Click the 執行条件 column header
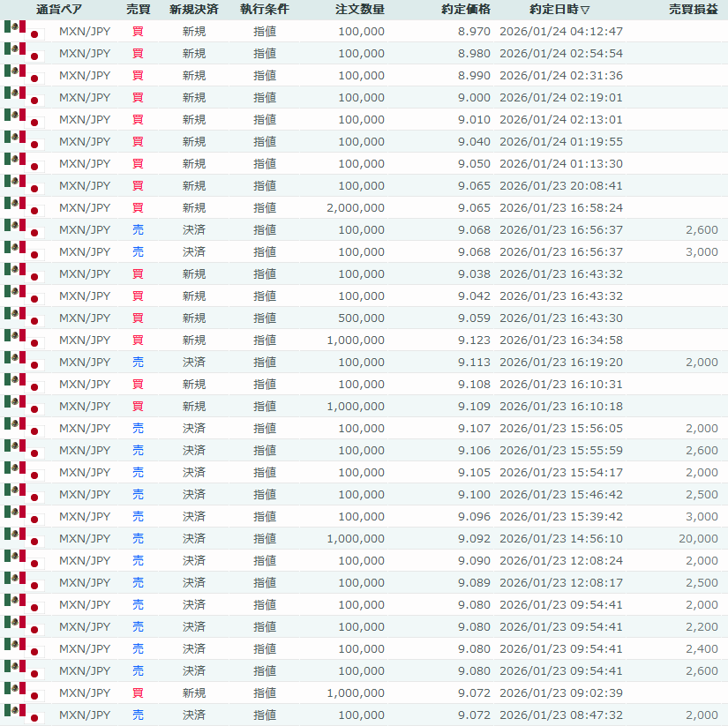This screenshot has height=726, width=728. [x=264, y=10]
